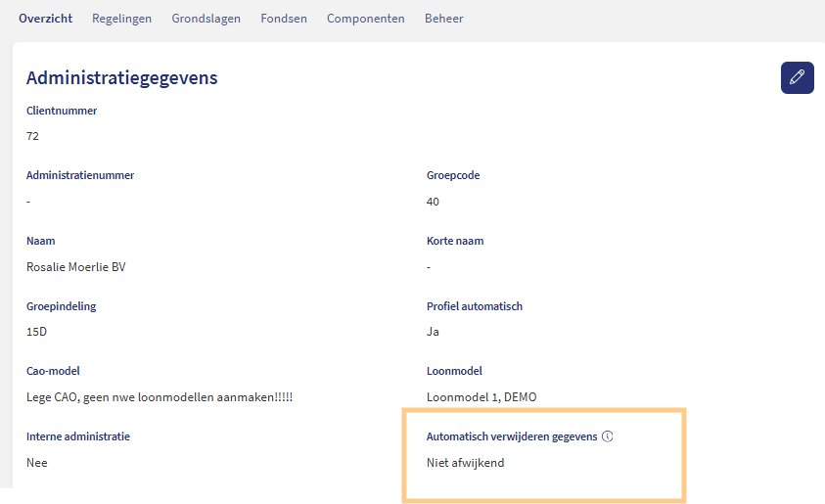
Task: Click the info icon beside Automatisch verwijderen gegevens
Action: click(607, 436)
